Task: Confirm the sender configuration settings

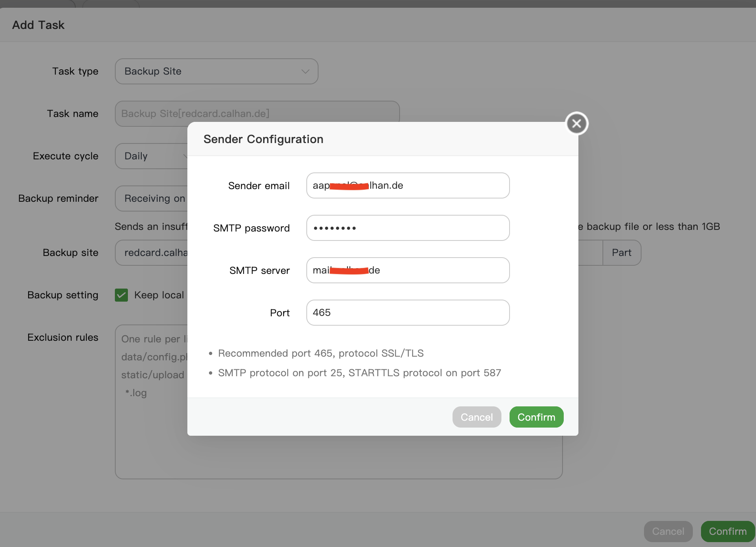Action: click(x=536, y=417)
